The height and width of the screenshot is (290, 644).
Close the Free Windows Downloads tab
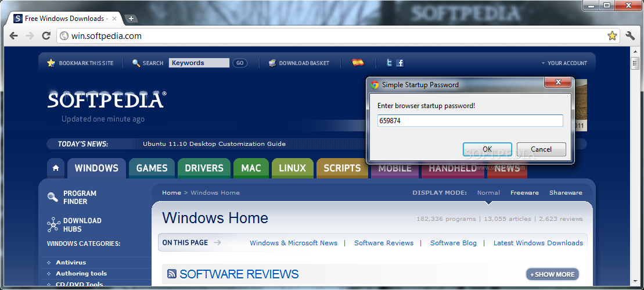114,19
